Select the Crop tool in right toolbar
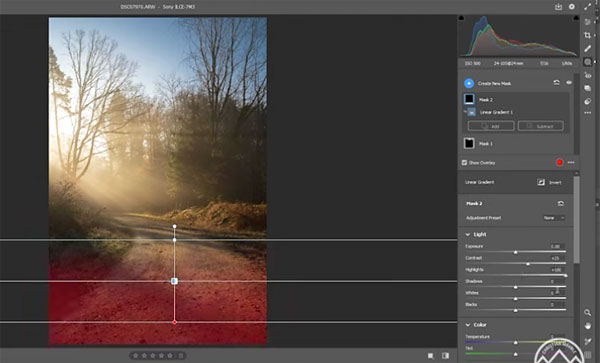Viewport: 600px width, 363px height. coord(587,35)
